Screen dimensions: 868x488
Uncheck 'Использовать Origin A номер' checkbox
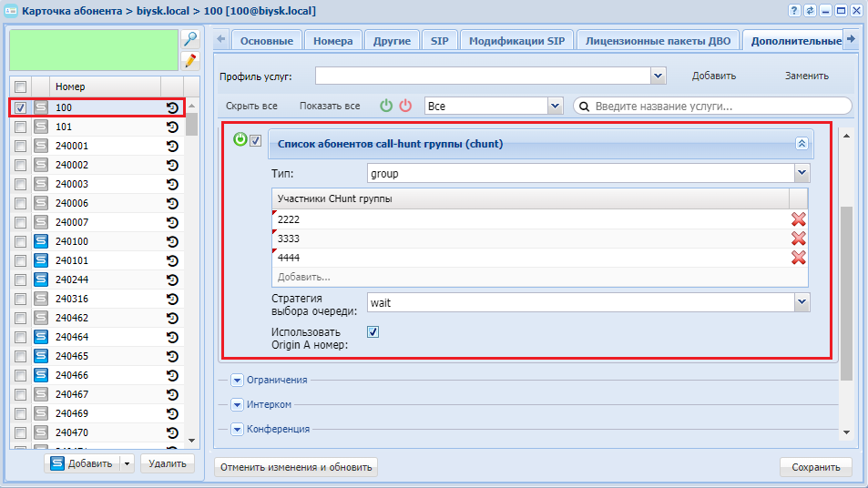(x=373, y=332)
